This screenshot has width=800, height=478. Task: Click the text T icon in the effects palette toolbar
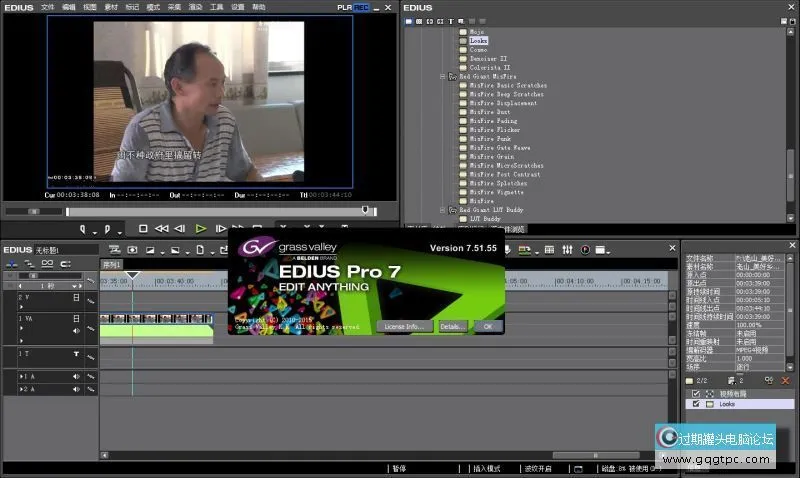451,21
